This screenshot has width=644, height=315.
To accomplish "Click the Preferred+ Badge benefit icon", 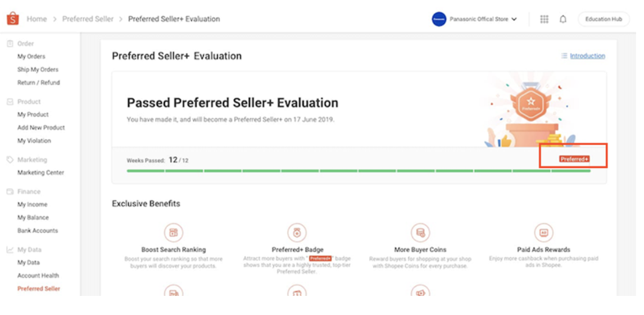I will pyautogui.click(x=297, y=232).
